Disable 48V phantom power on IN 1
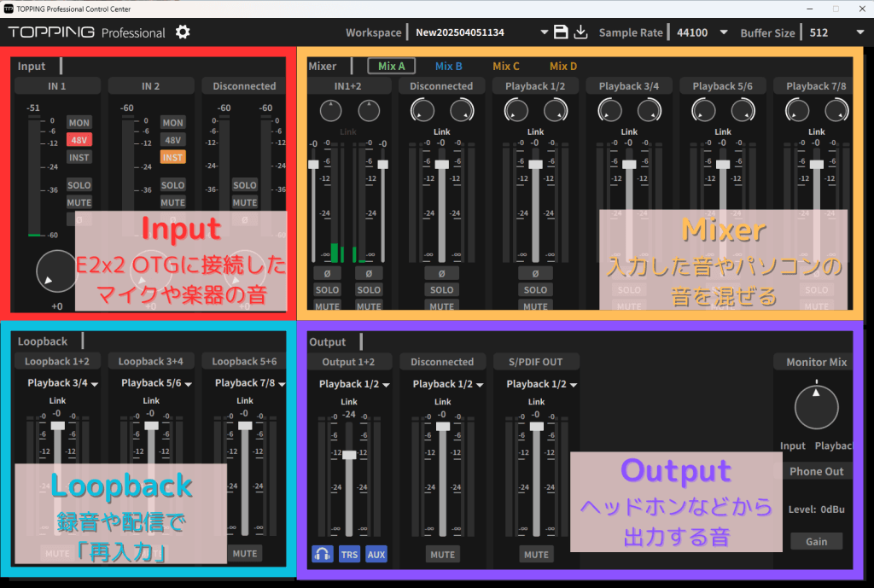 tap(79, 140)
